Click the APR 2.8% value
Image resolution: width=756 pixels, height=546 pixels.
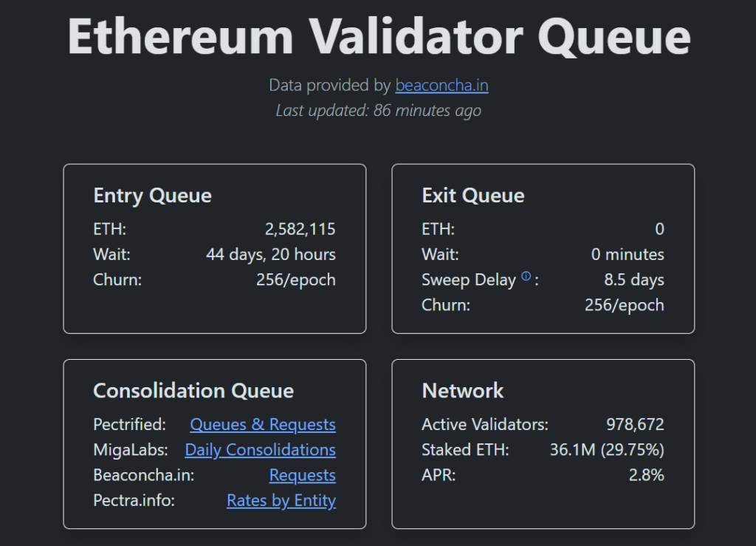pyautogui.click(x=646, y=475)
